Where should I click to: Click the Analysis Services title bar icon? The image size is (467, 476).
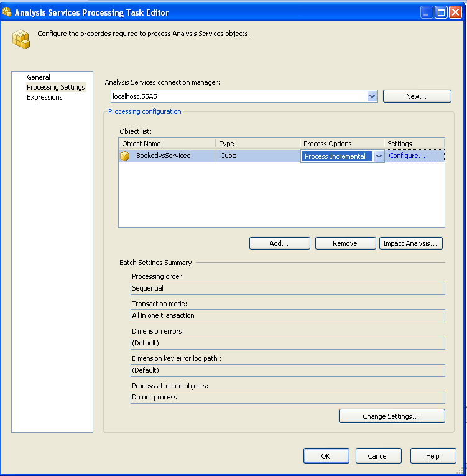tap(7, 12)
